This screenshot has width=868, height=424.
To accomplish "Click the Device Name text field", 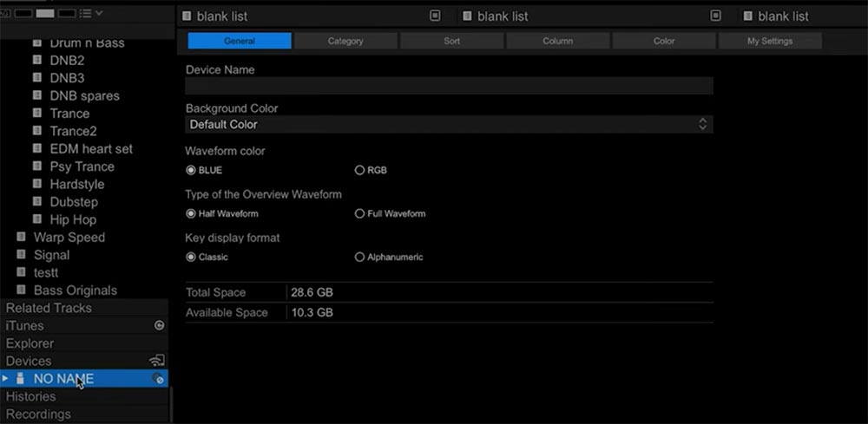I will [x=449, y=86].
